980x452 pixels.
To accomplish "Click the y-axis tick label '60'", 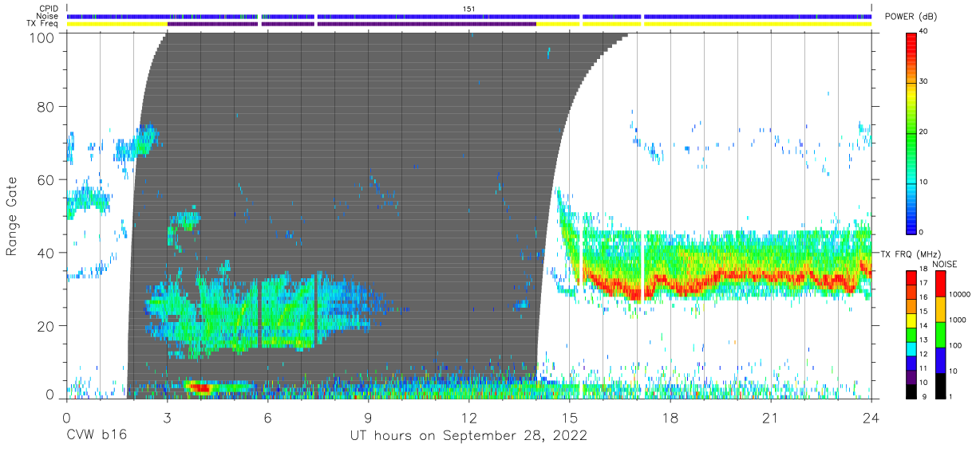I will point(45,179).
